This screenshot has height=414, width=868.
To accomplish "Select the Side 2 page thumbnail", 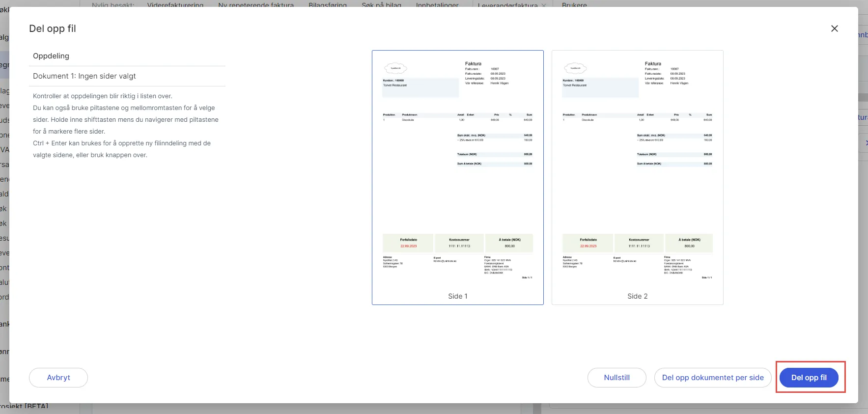I will pos(638,177).
